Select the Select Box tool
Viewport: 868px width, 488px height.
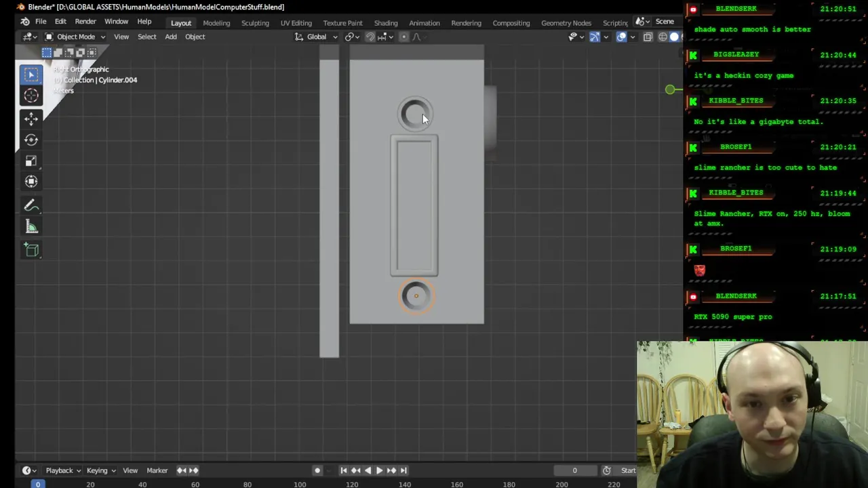tap(31, 75)
